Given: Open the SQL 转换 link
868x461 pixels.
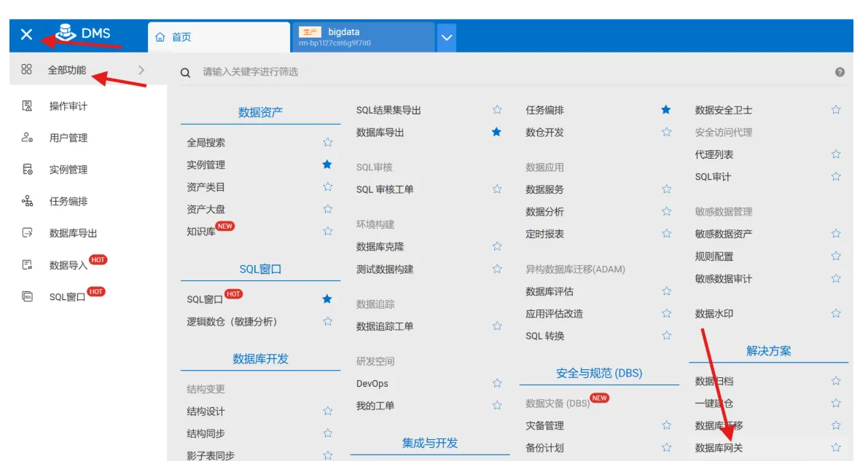Looking at the screenshot, I should [x=544, y=336].
